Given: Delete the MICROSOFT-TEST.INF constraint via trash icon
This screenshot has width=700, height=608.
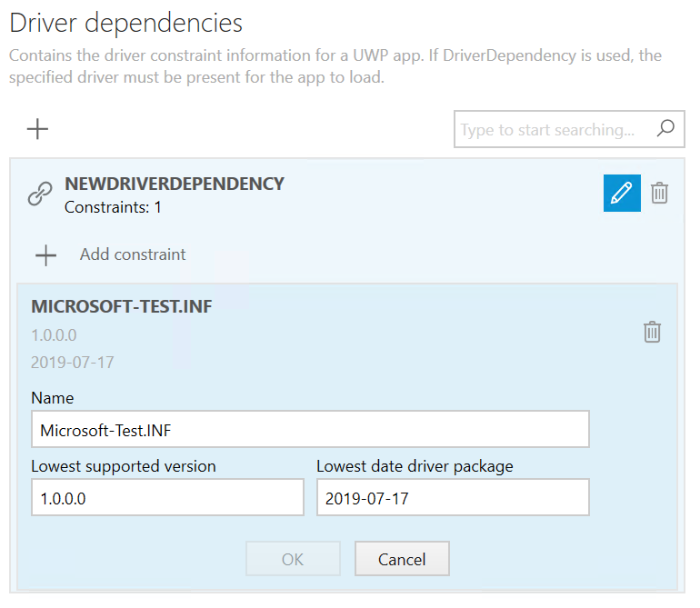Looking at the screenshot, I should pos(652,332).
